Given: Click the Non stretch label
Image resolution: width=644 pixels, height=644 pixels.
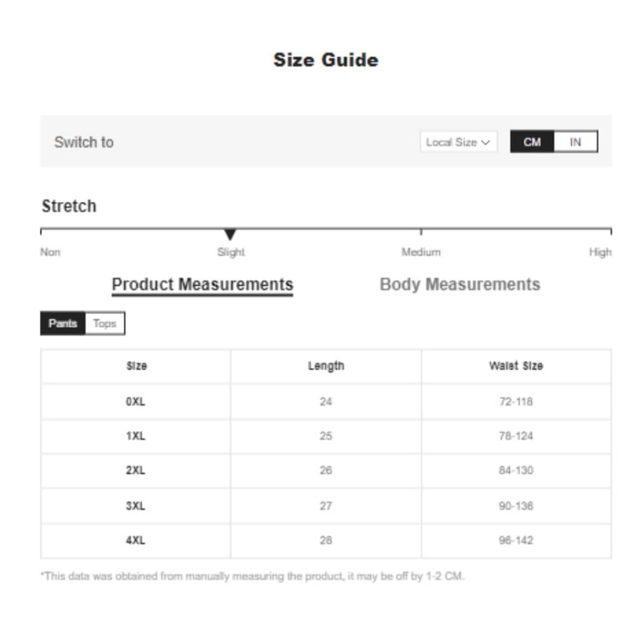Looking at the screenshot, I should point(50,252).
